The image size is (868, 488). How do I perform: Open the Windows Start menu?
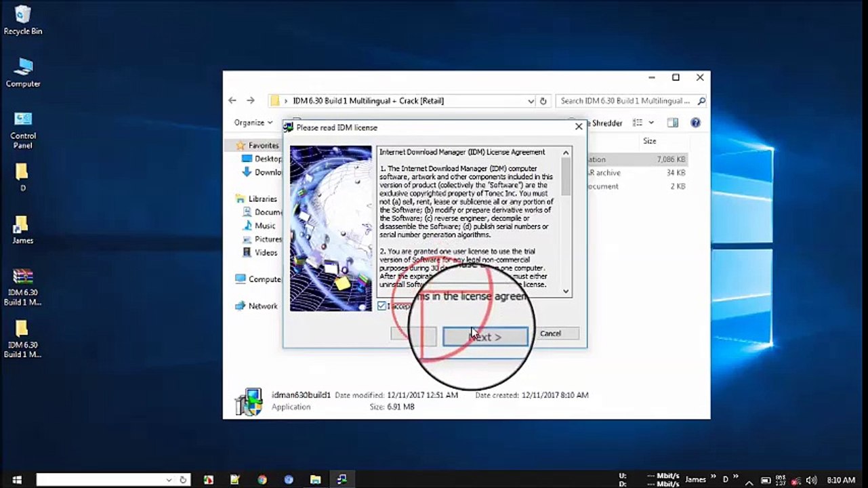coord(17,480)
